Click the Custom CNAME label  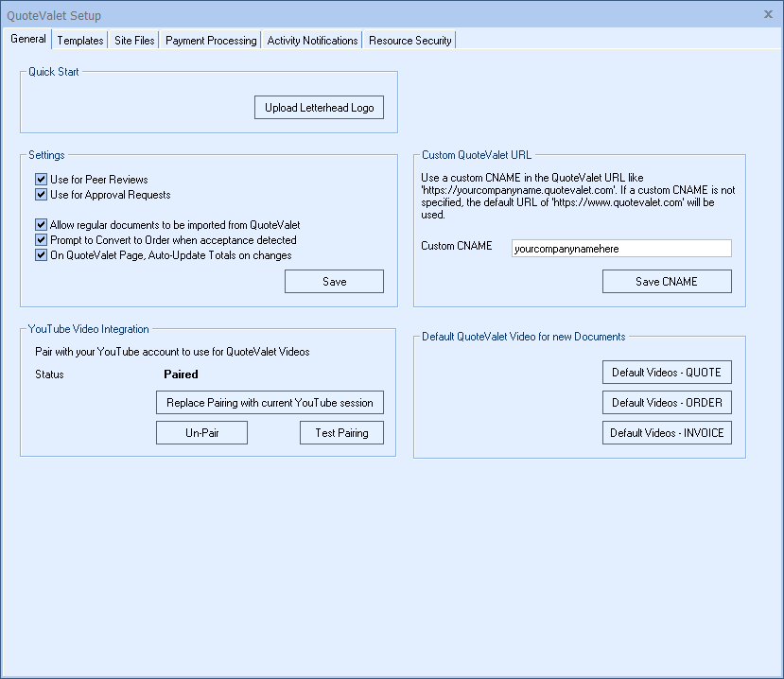pos(457,246)
